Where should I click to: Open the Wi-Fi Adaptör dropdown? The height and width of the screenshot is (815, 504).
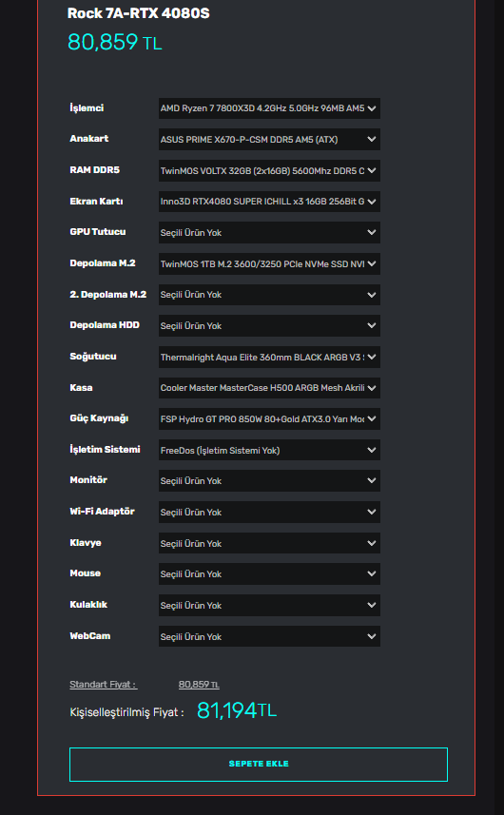click(269, 512)
